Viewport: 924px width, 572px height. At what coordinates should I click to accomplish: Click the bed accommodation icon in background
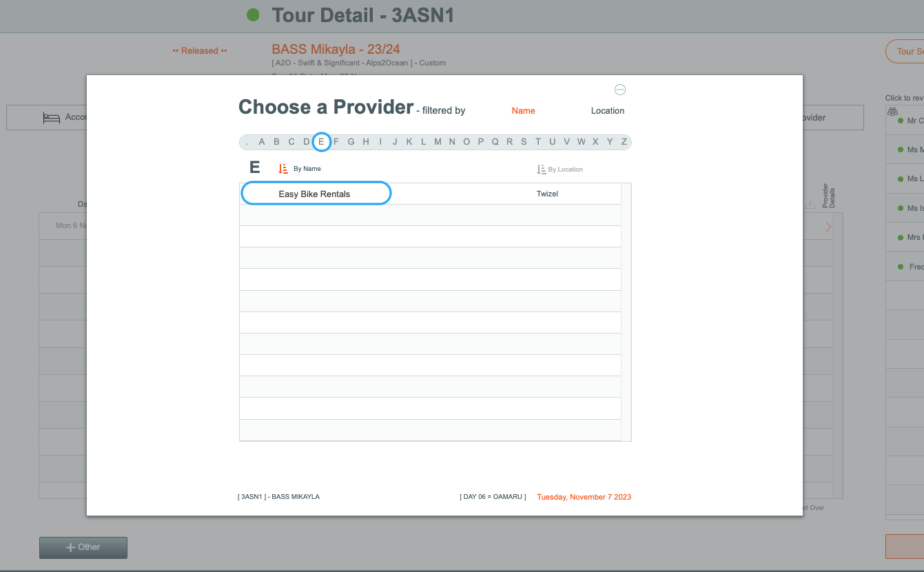(x=52, y=118)
